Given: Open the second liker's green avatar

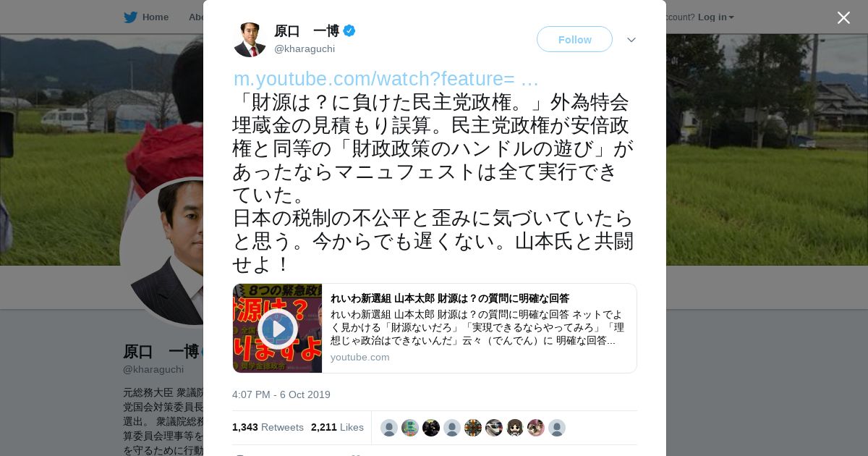Looking at the screenshot, I should (410, 428).
